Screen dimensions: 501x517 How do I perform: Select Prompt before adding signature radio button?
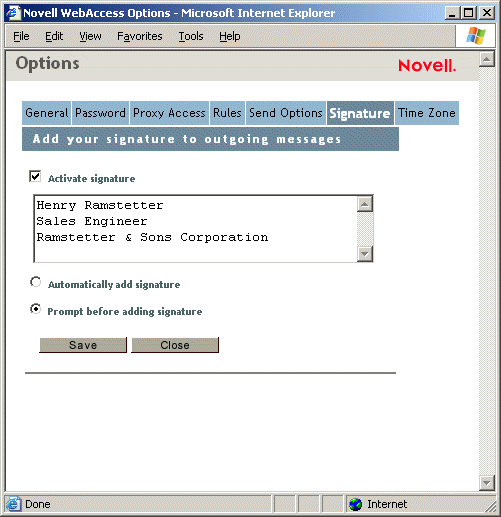coord(35,309)
